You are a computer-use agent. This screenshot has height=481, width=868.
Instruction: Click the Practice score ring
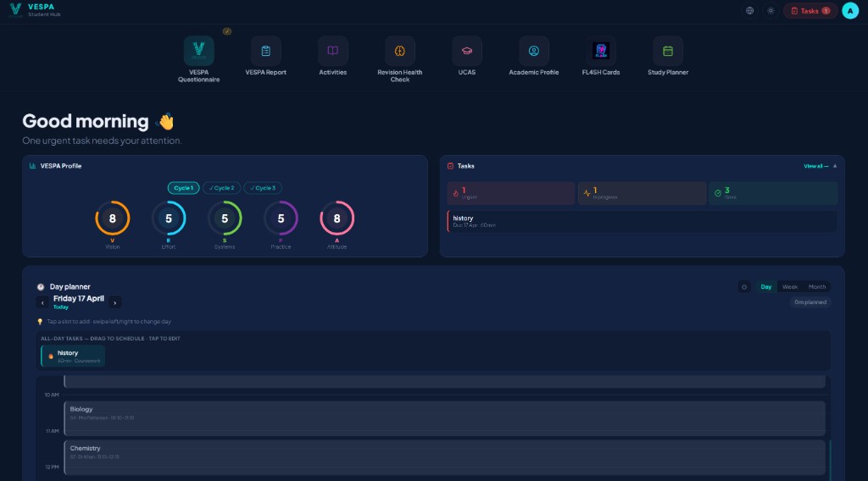point(281,218)
